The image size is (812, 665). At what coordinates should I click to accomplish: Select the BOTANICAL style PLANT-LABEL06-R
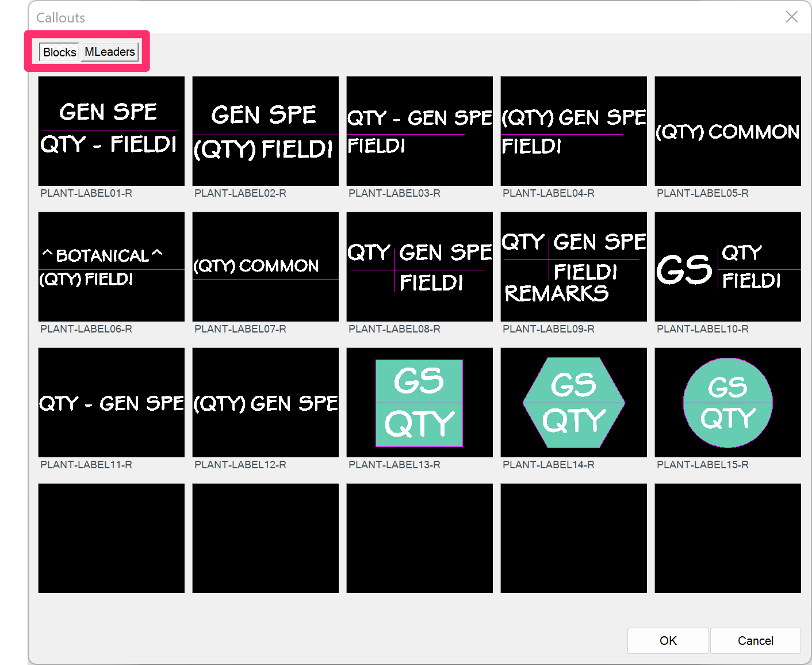111,266
